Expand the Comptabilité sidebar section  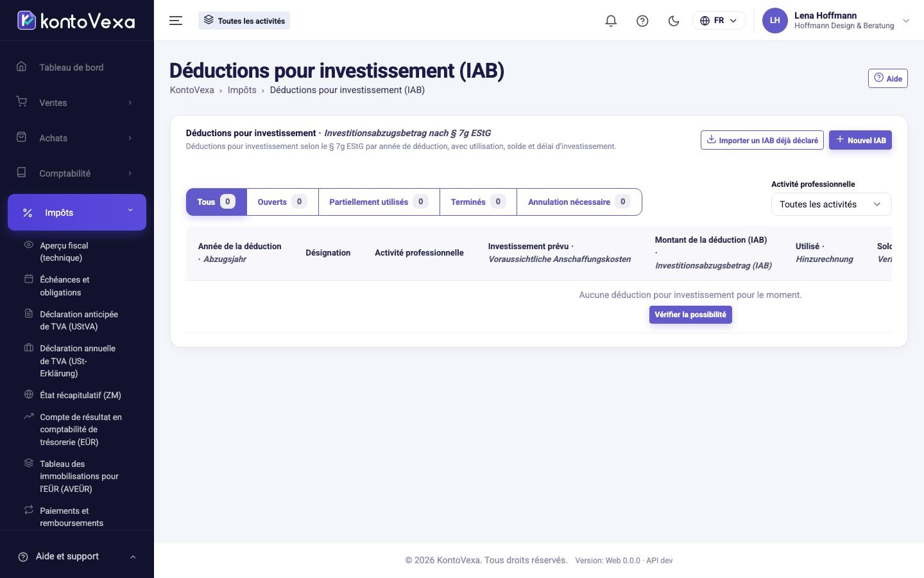coord(77,173)
